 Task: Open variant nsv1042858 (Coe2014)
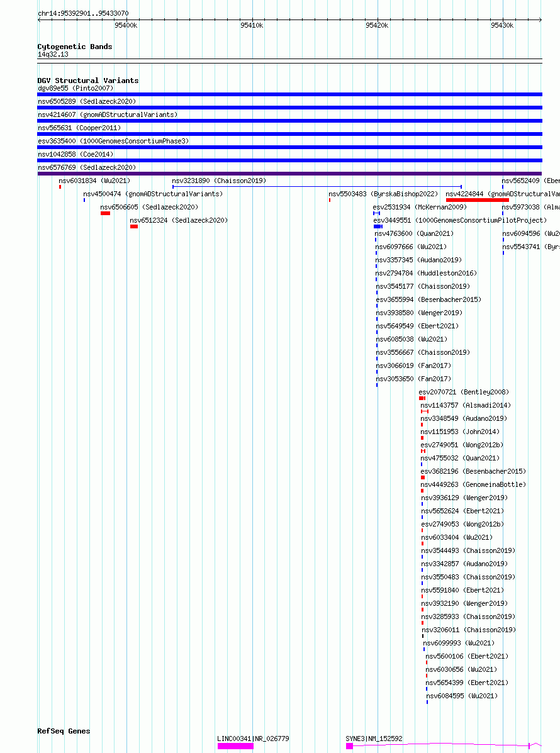click(76, 154)
